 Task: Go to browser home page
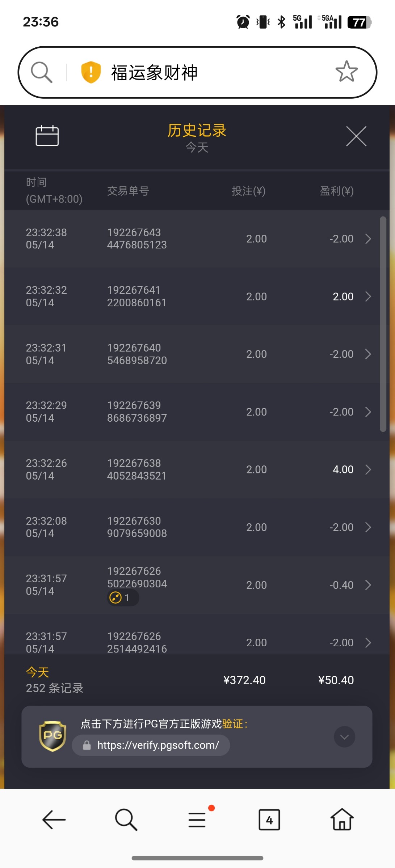342,820
